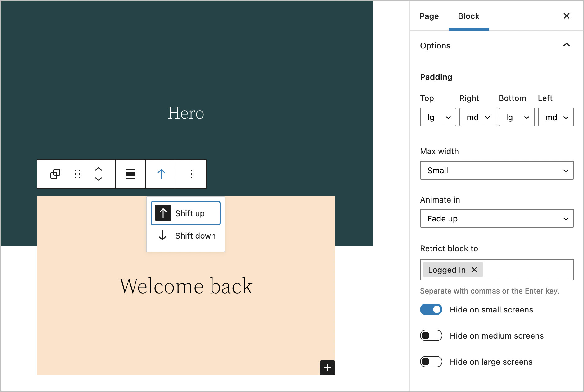Viewport: 584px width, 392px height.
Task: Switch to the Page tab
Action: pos(429,16)
